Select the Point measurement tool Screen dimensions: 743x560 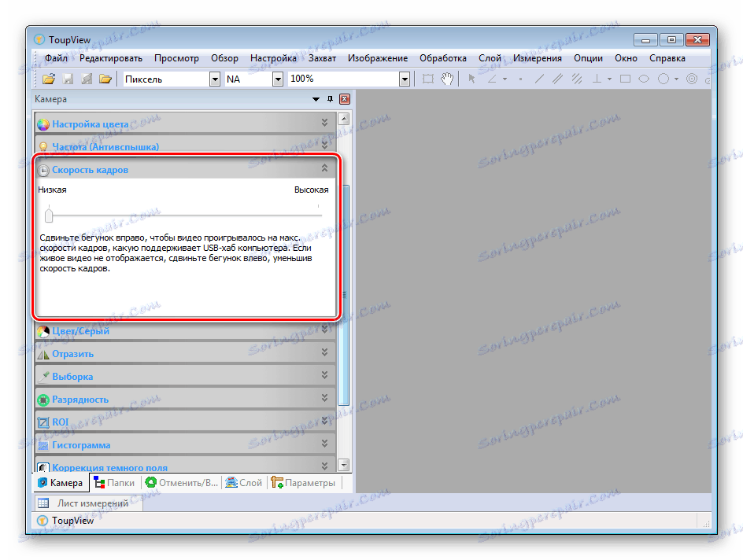point(520,79)
